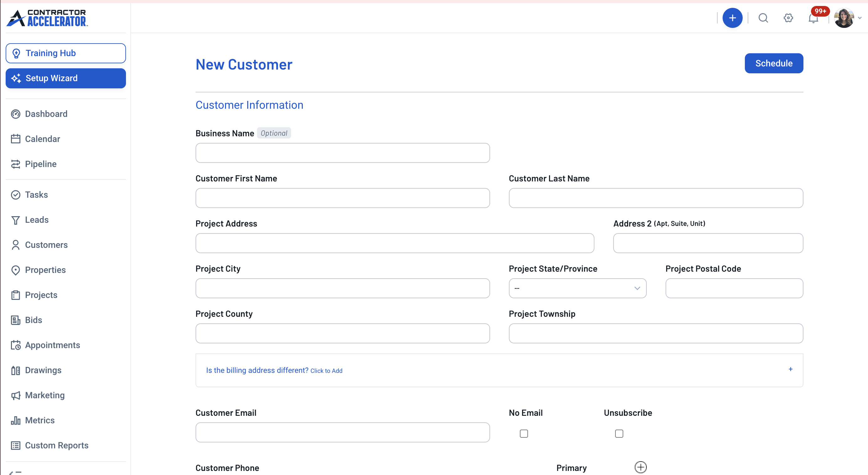Image resolution: width=868 pixels, height=475 pixels.
Task: Click the Pipeline arrows icon
Action: tap(15, 164)
